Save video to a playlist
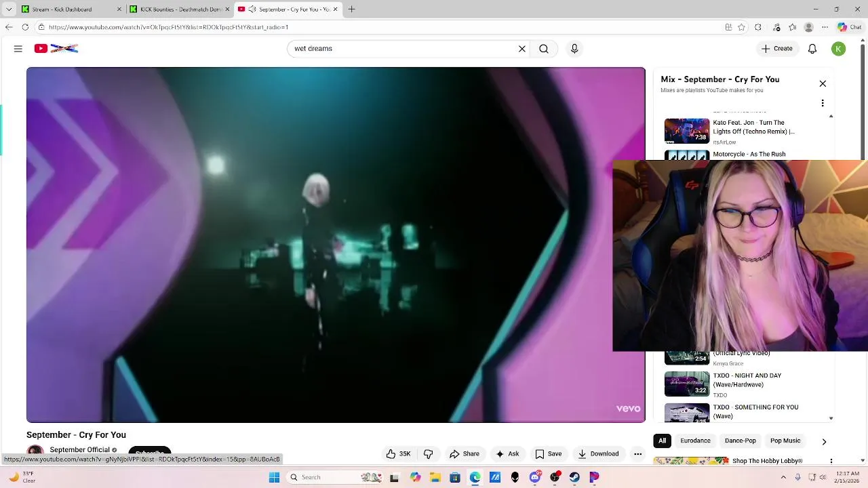The image size is (868, 488). tap(548, 454)
